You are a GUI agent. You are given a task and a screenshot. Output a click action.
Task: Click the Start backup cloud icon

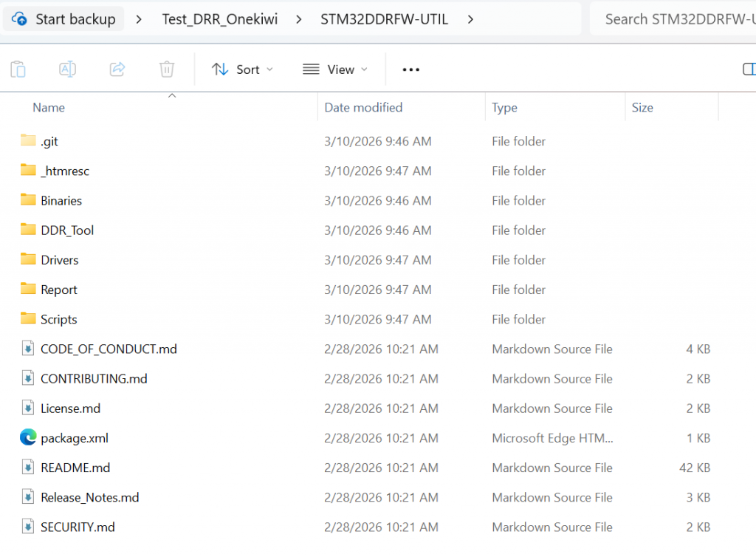tap(20, 19)
